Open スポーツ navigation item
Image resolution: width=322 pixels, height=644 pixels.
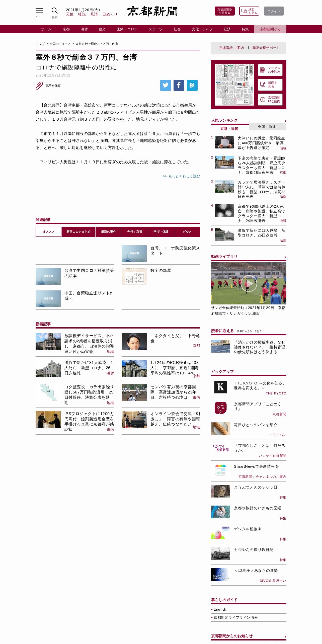(x=156, y=29)
